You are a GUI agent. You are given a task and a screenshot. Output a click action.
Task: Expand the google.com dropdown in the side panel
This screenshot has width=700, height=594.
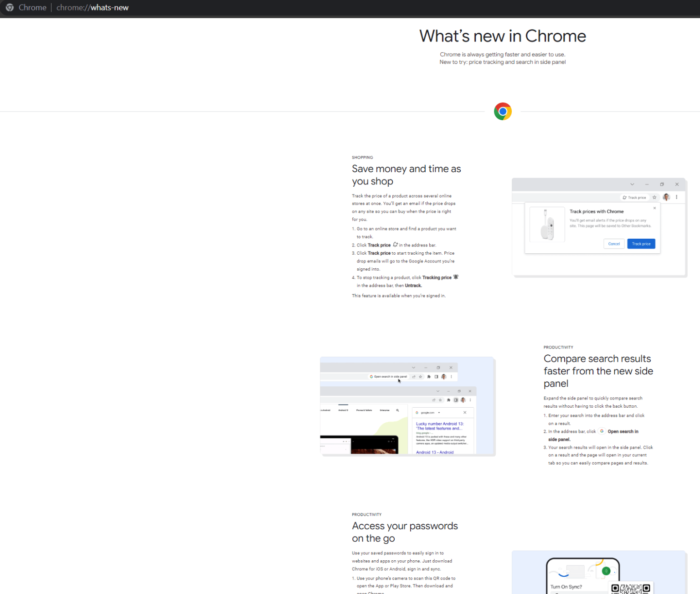pos(439,413)
